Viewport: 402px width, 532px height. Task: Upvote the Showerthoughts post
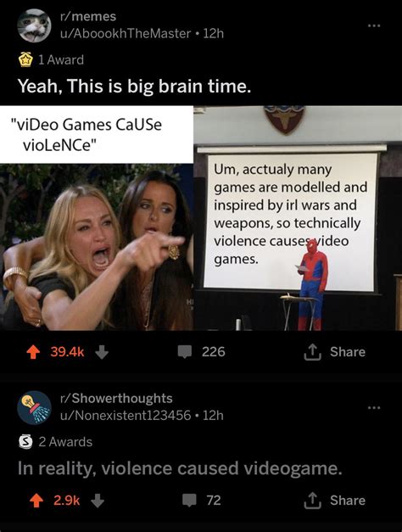36,500
